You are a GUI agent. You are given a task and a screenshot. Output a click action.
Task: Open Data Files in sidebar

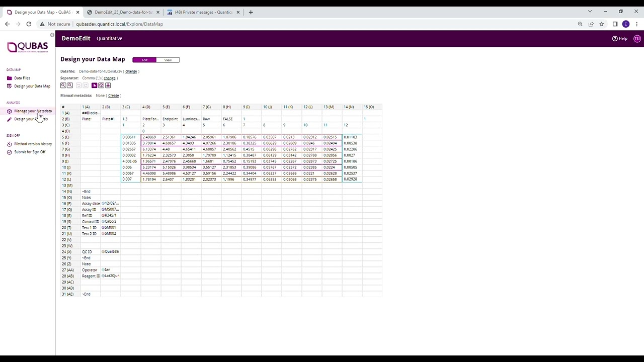coord(22,78)
